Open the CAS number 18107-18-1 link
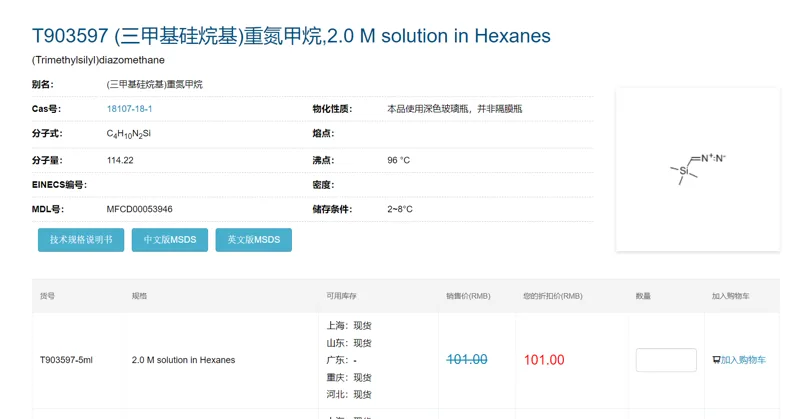The image size is (800, 419). [129, 109]
